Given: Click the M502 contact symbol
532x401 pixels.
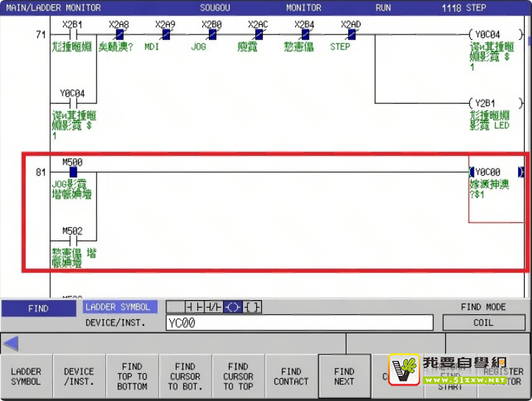Looking at the screenshot, I should [x=73, y=240].
